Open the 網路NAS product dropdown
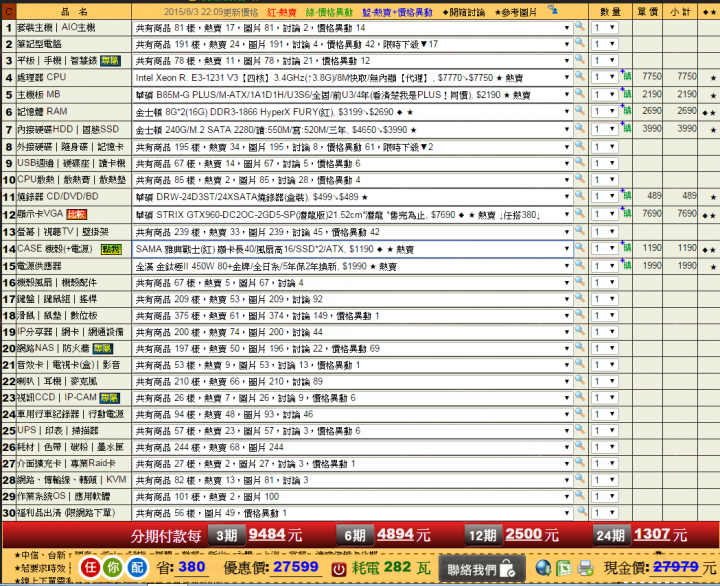This screenshot has width=720, height=586. (352, 349)
